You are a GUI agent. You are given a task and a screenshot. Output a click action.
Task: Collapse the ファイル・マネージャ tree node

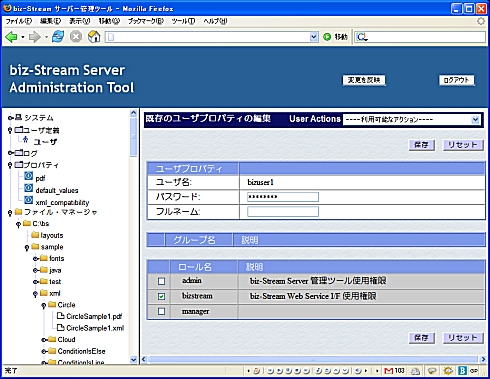coord(10,212)
